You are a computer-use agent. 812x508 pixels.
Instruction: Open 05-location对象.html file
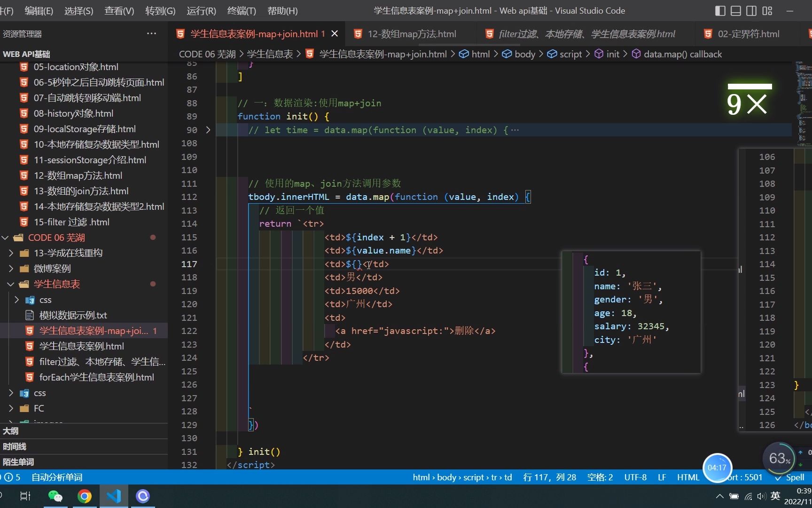point(76,67)
